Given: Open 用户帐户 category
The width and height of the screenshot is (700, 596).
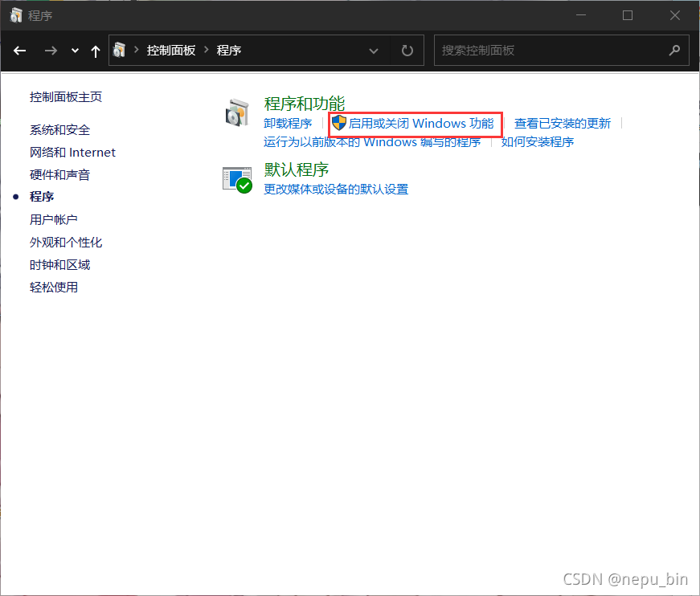Looking at the screenshot, I should 54,219.
